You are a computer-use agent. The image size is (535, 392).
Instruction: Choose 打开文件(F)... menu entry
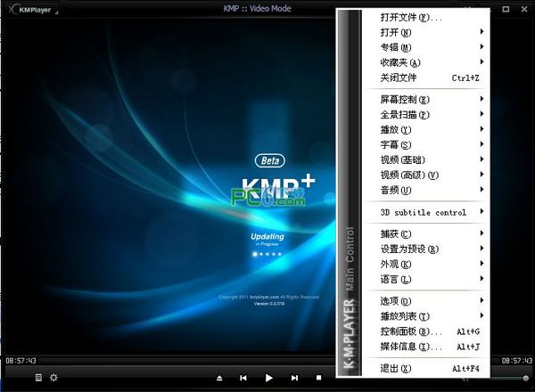coord(426,17)
